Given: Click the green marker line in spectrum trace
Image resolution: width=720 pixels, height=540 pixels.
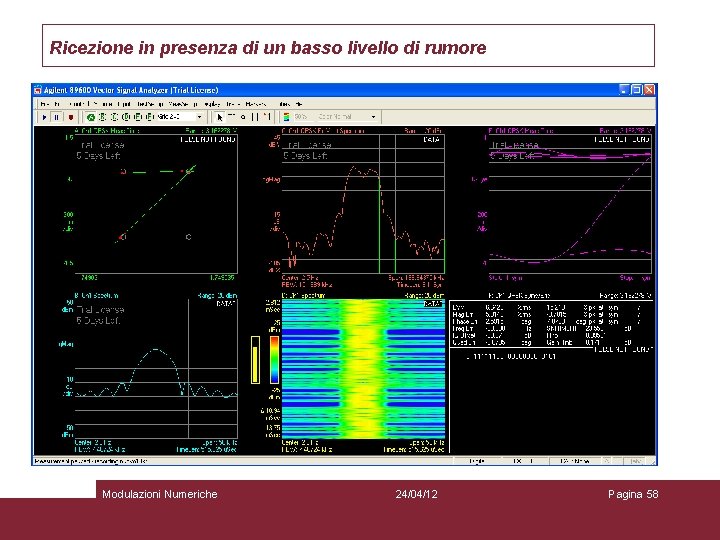Looking at the screenshot, I should point(380,225).
